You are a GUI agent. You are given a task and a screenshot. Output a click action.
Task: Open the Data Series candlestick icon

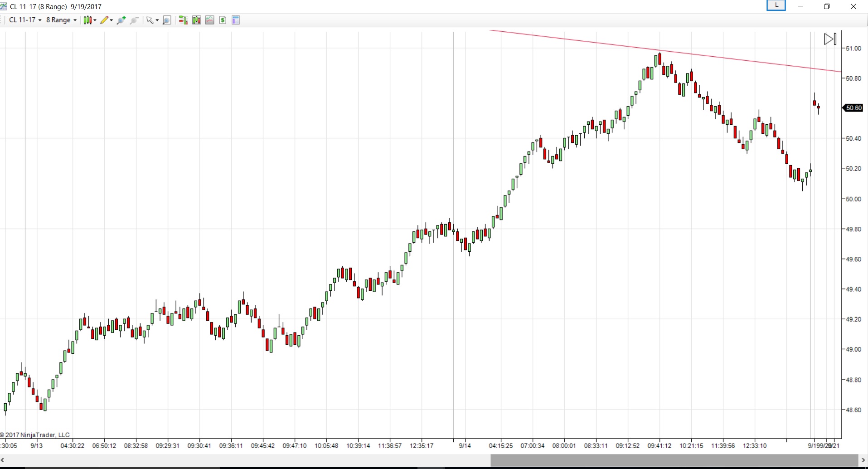click(196, 20)
